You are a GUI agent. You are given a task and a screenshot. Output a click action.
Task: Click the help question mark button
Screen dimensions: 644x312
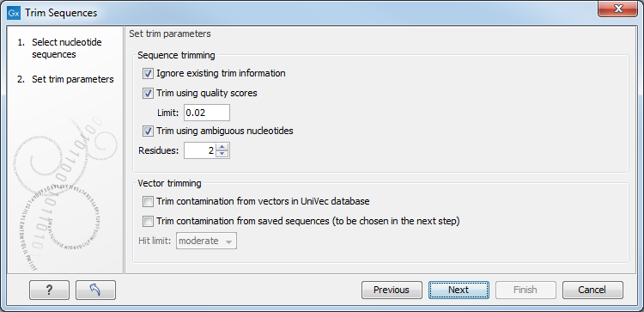click(49, 290)
